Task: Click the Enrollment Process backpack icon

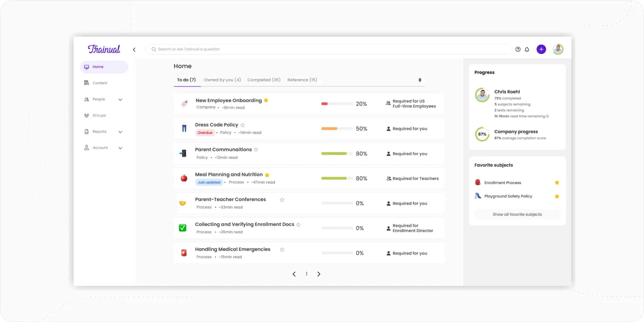Action: click(x=478, y=182)
